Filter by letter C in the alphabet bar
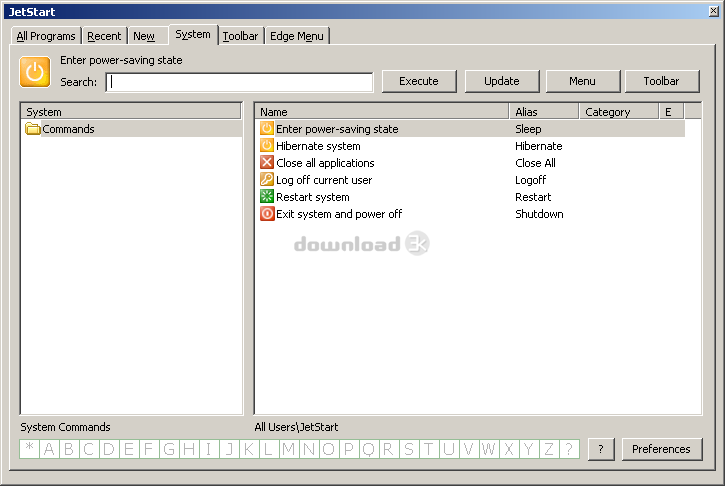Image resolution: width=725 pixels, height=486 pixels. 89,449
